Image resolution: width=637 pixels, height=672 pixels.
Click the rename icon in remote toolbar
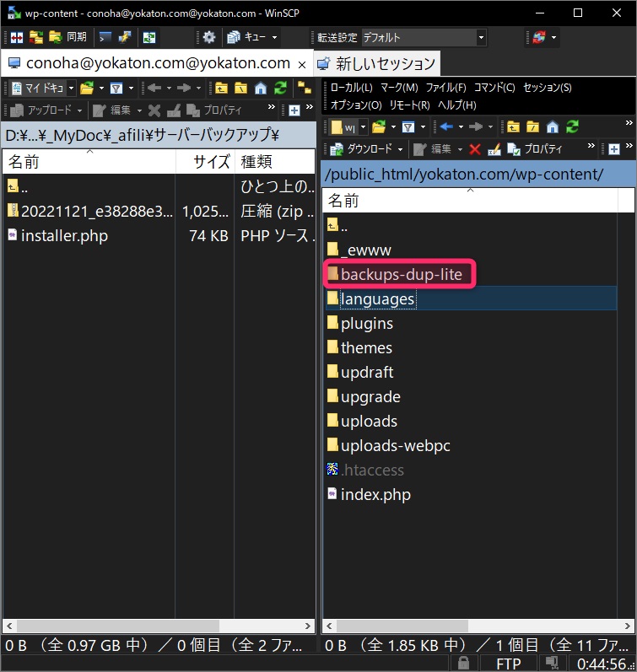point(494,149)
